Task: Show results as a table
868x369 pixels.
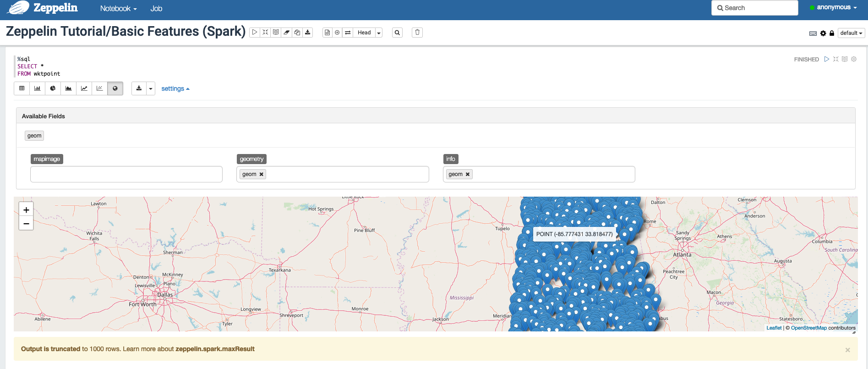Action: (22, 88)
